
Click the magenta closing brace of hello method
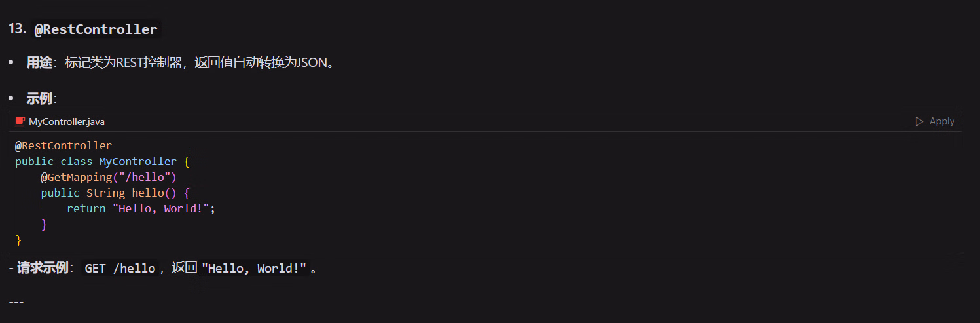[x=45, y=224]
